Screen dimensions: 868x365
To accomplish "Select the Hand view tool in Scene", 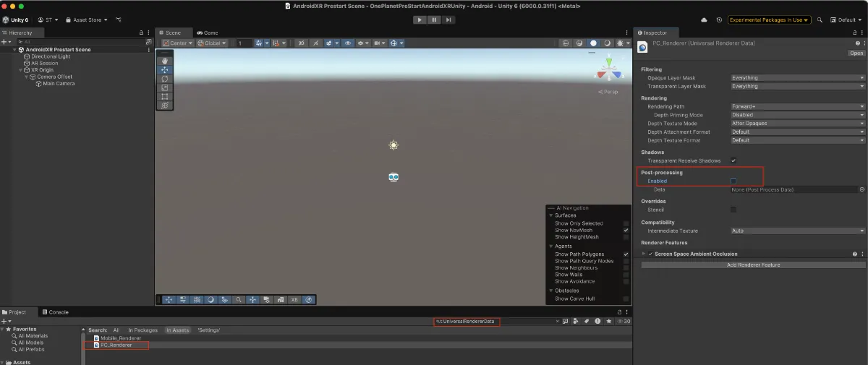I will pyautogui.click(x=165, y=61).
